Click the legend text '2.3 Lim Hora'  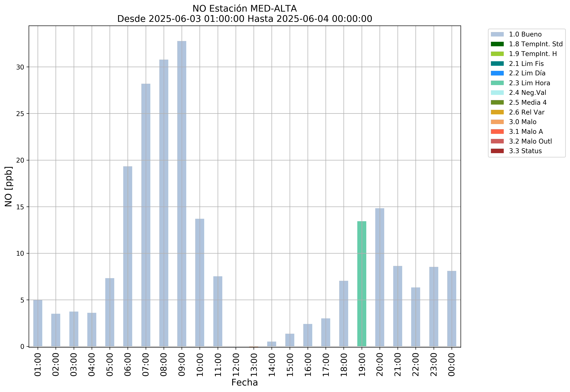click(x=529, y=83)
